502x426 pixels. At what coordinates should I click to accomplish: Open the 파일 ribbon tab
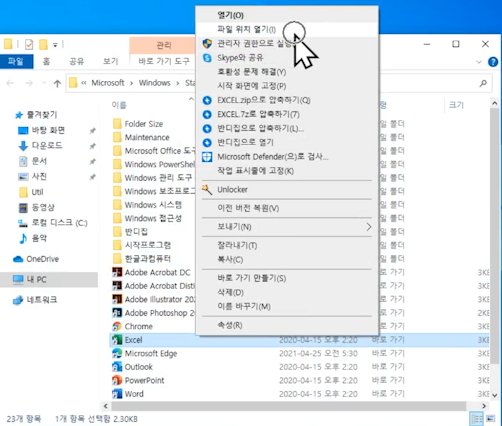point(16,62)
